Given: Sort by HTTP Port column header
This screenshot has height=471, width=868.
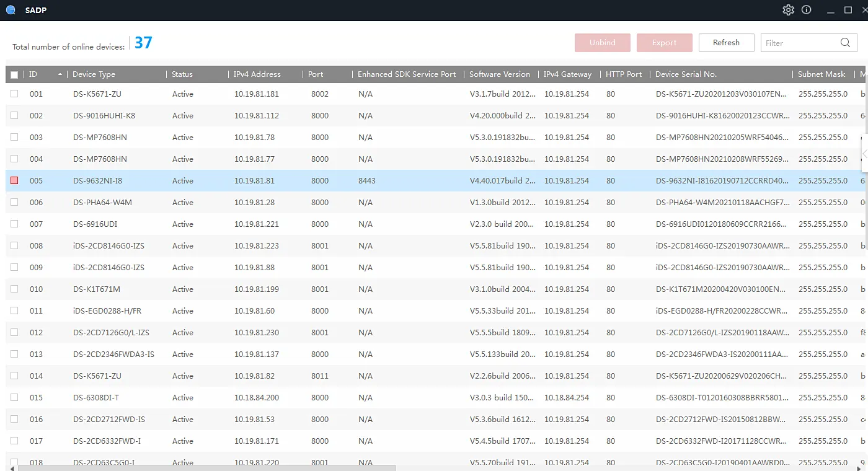Looking at the screenshot, I should pos(624,74).
